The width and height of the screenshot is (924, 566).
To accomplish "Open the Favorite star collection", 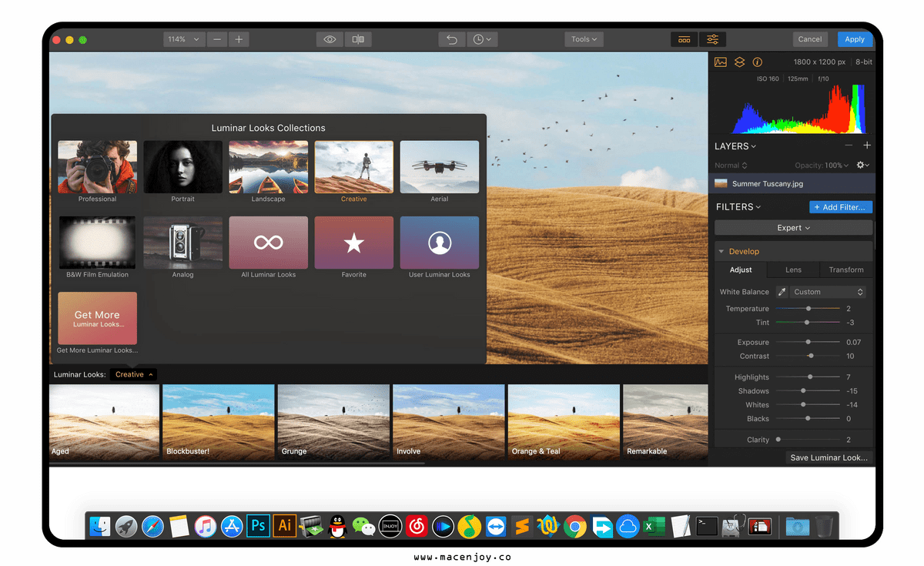I will 354,243.
